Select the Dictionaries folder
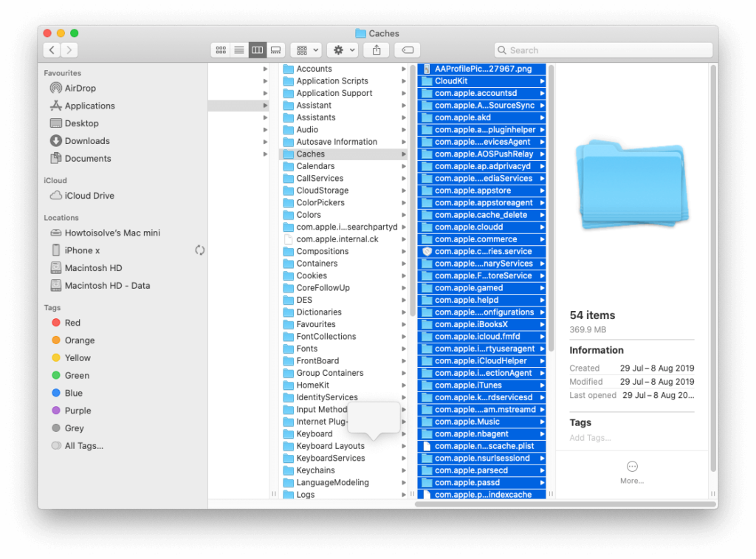The image size is (756, 559). pos(343,312)
